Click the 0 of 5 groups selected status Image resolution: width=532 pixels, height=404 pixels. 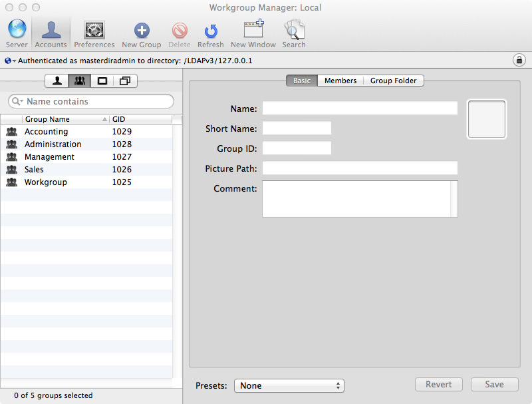pyautogui.click(x=53, y=395)
